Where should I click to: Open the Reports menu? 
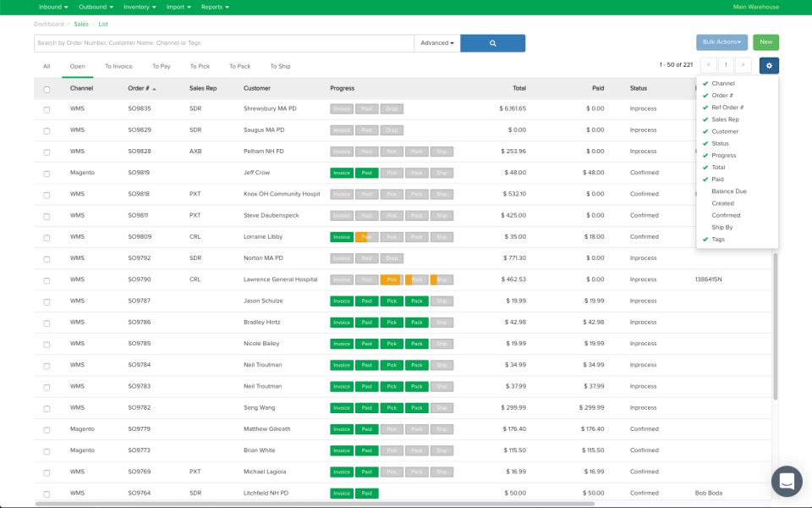click(214, 7)
